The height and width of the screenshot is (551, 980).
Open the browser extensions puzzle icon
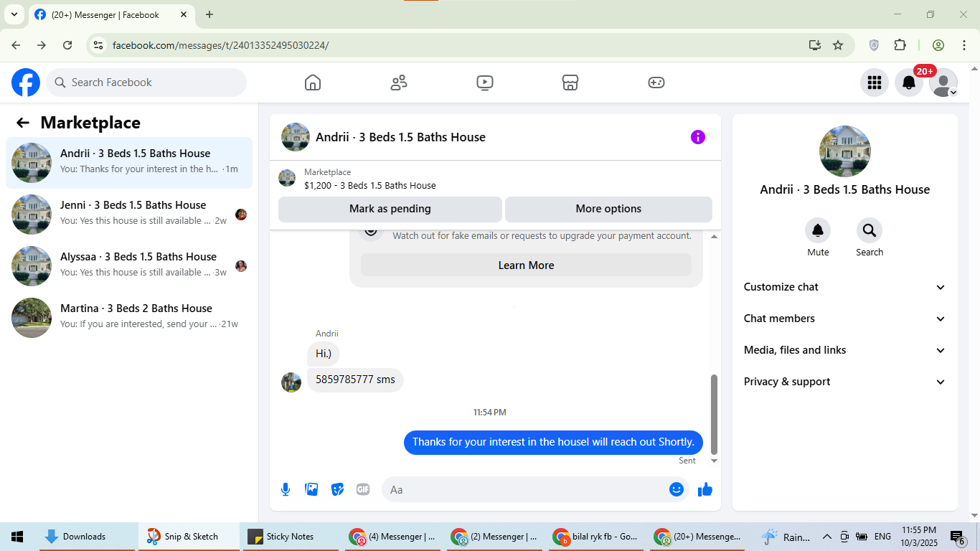click(x=900, y=45)
